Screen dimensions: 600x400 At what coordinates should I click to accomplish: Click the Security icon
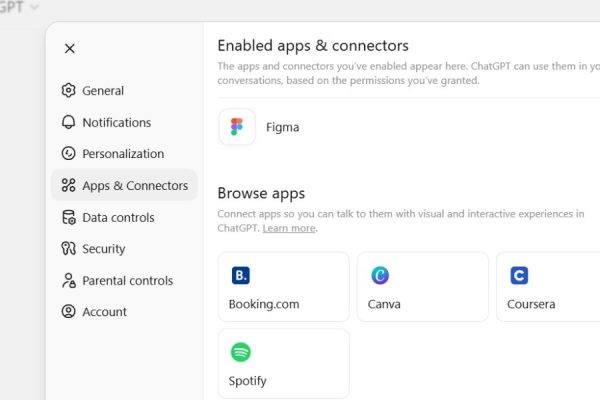[x=68, y=249]
